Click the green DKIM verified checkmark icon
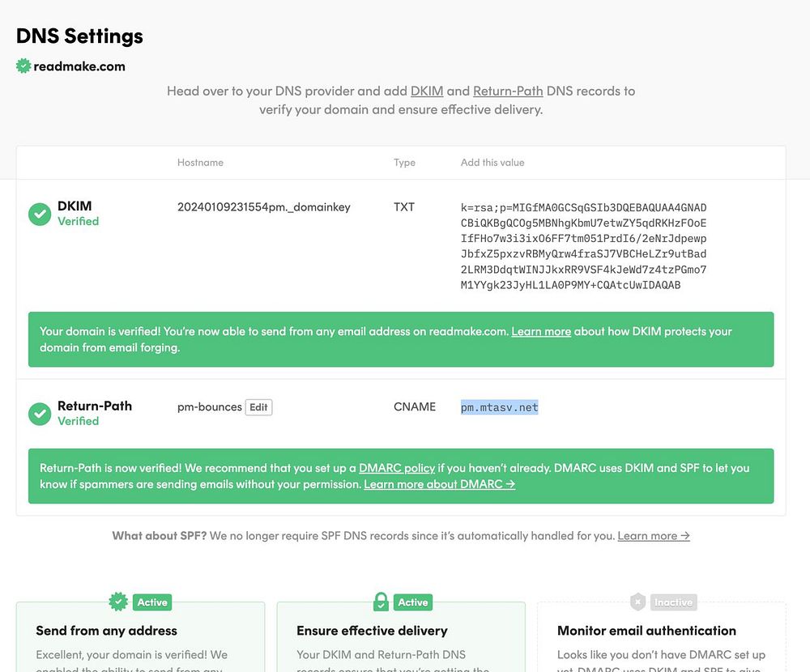The height and width of the screenshot is (672, 810). [x=40, y=215]
